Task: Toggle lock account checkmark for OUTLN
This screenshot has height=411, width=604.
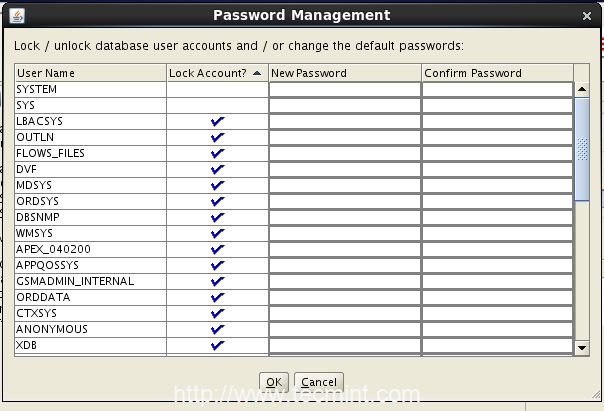Action: click(218, 137)
